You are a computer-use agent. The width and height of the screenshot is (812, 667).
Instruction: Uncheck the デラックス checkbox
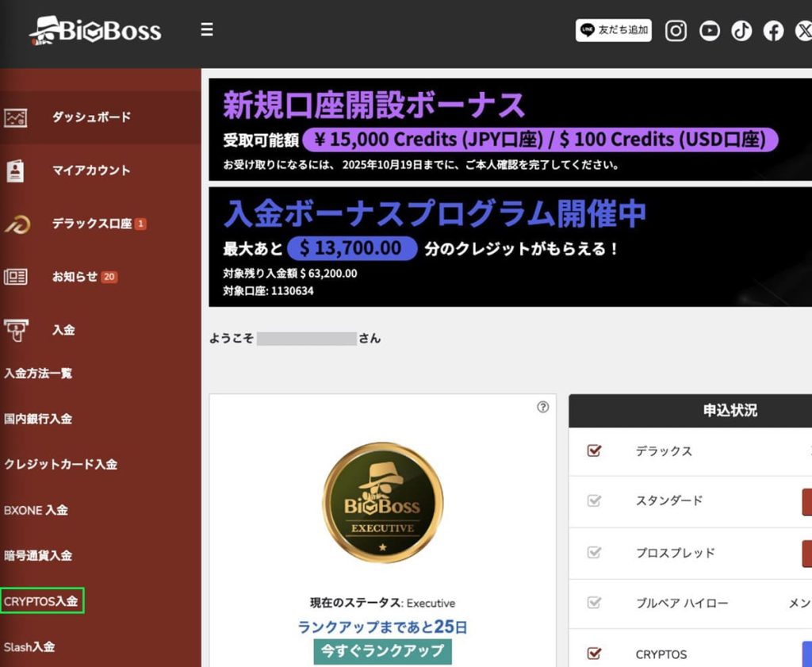(595, 450)
